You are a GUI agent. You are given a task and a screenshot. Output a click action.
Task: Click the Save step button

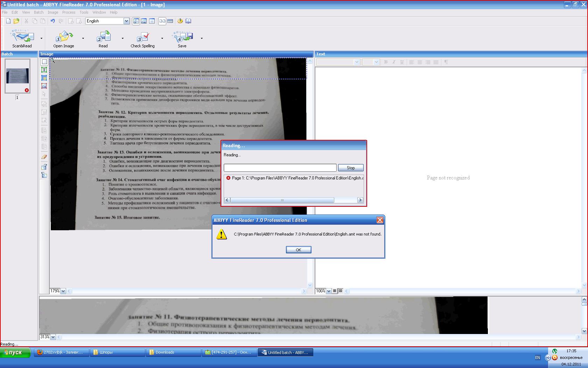point(182,39)
